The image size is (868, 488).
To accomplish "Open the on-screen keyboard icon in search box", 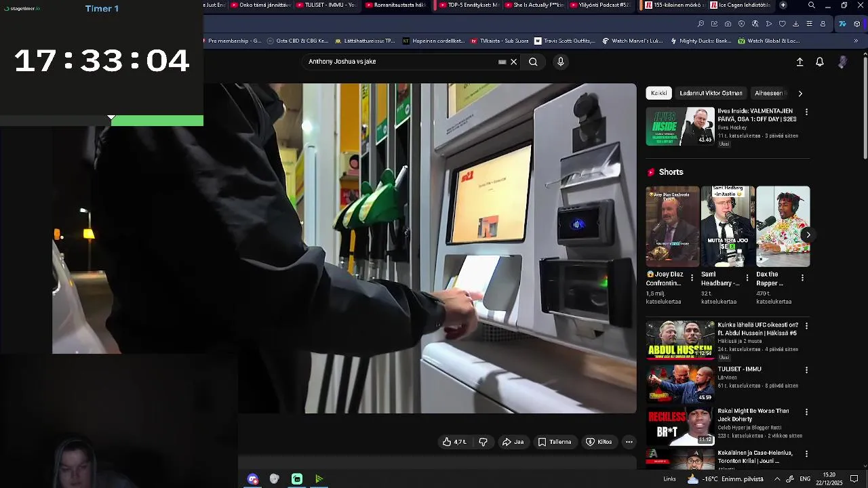I will pyautogui.click(x=502, y=62).
